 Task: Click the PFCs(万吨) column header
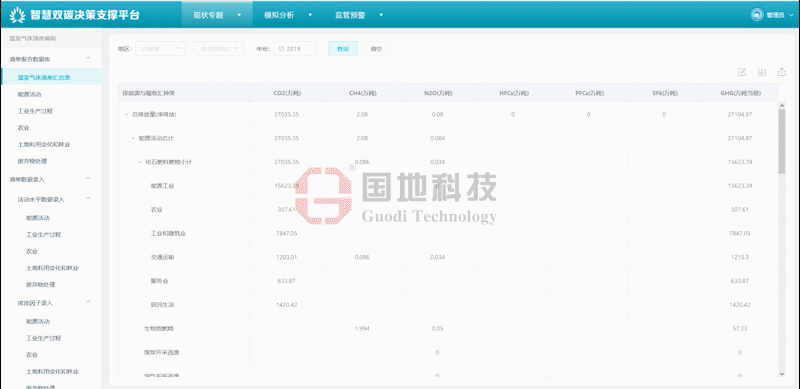(x=589, y=93)
